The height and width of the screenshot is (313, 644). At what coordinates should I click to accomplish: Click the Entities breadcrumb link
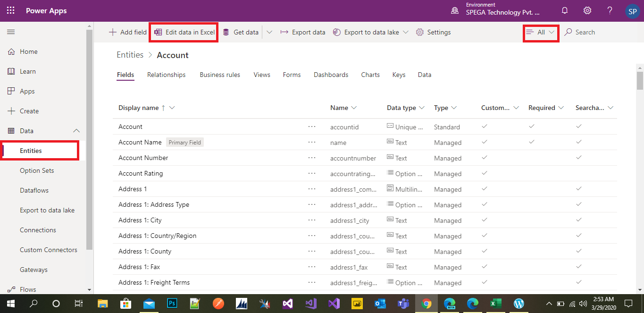click(x=130, y=55)
